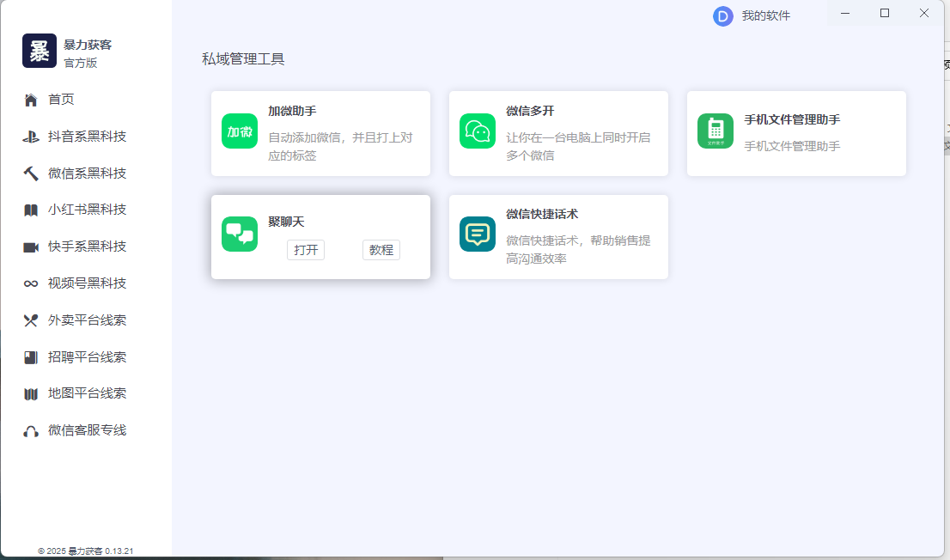Click the blue D user avatar
The width and height of the screenshot is (950, 560).
click(x=722, y=16)
